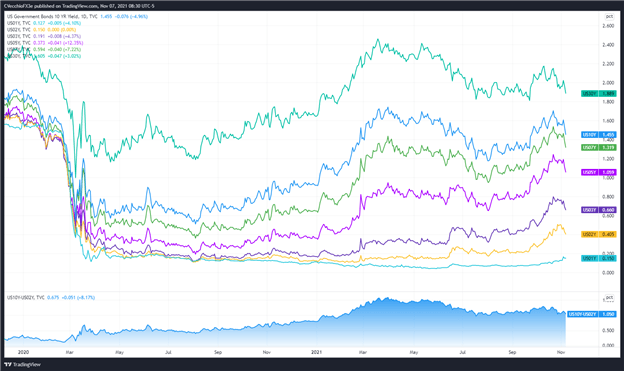Click the US01Y cyan price label

click(x=599, y=258)
